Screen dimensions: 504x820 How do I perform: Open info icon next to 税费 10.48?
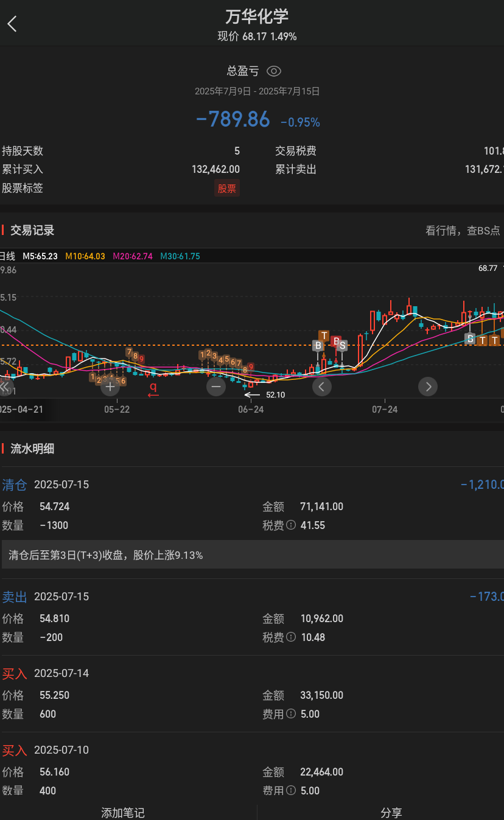pos(291,637)
